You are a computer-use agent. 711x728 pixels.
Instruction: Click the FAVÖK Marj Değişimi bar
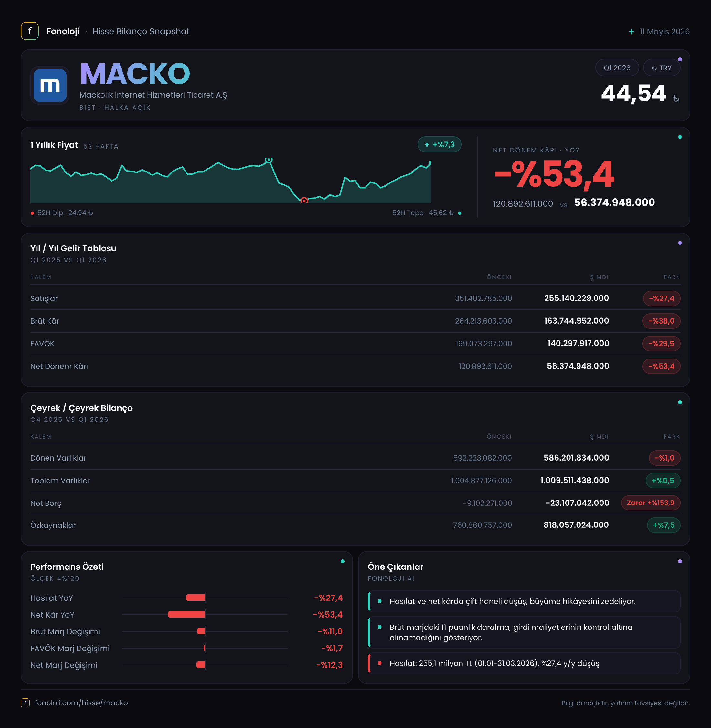204,648
